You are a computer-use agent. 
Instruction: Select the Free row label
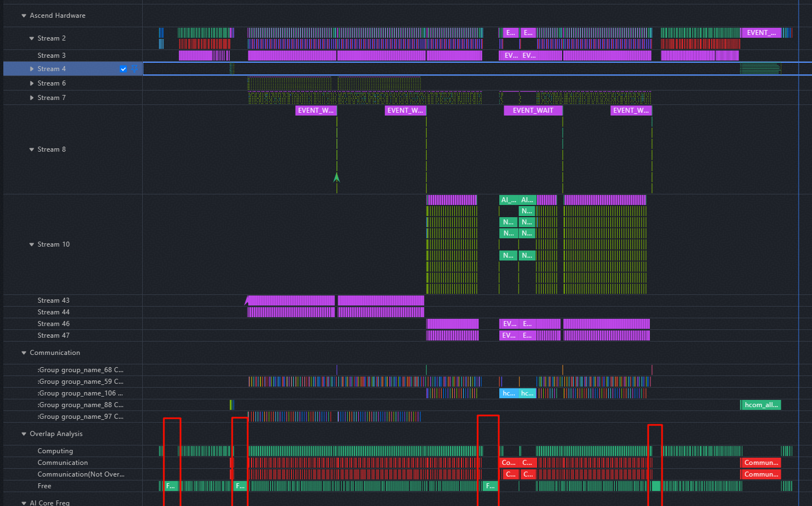pos(44,486)
